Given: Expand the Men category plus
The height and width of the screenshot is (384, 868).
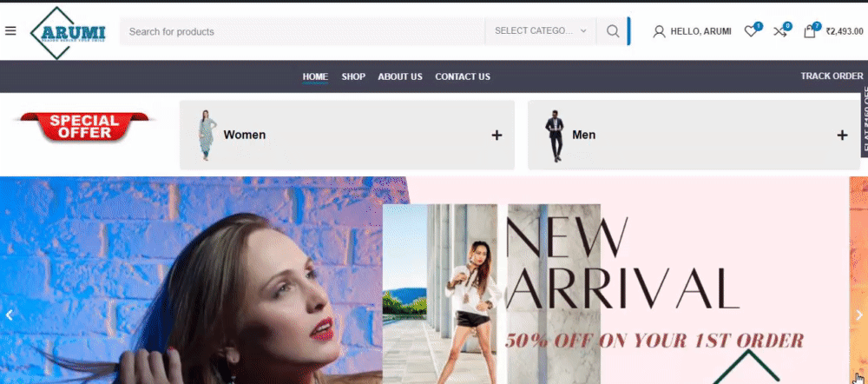Looking at the screenshot, I should (842, 135).
